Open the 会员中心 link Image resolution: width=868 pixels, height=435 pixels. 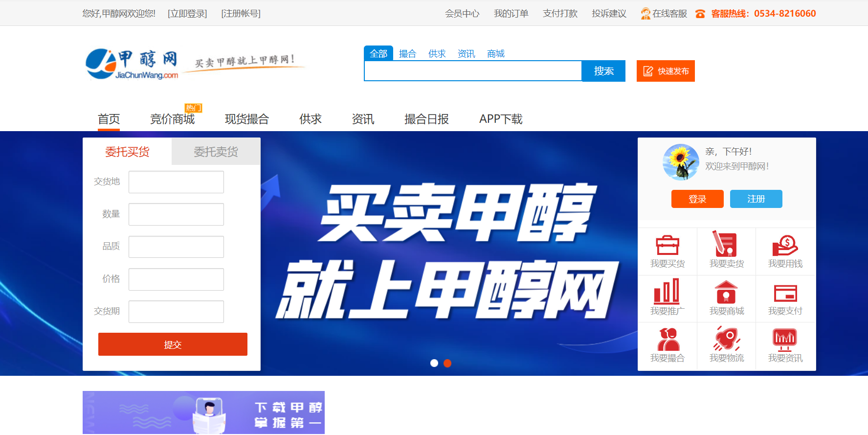coord(462,14)
